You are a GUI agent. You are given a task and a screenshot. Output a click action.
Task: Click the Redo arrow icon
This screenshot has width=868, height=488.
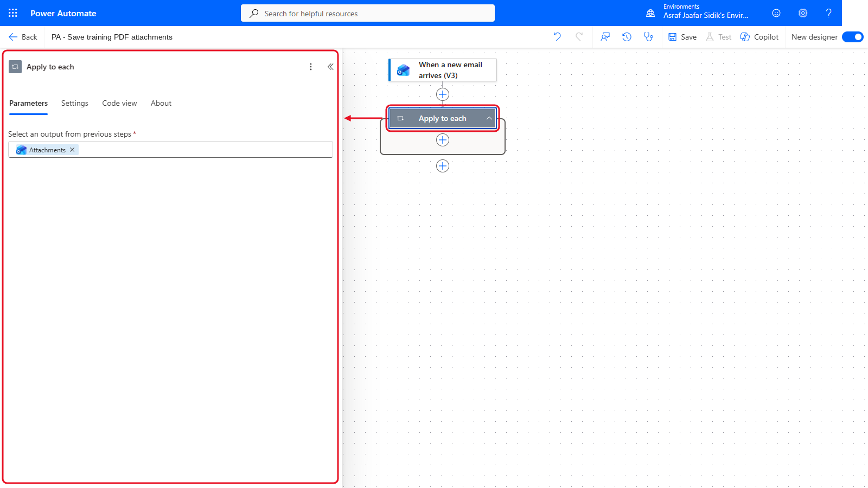(x=579, y=37)
